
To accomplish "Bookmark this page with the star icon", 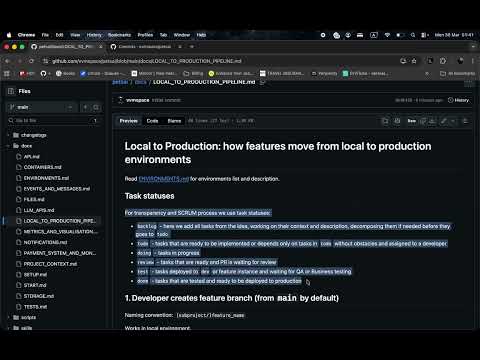I will pos(414,61).
